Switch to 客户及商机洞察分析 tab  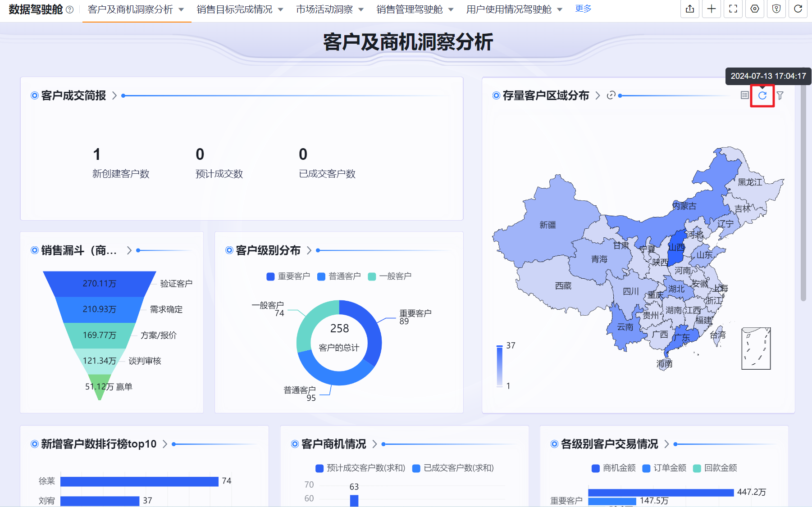tap(130, 9)
